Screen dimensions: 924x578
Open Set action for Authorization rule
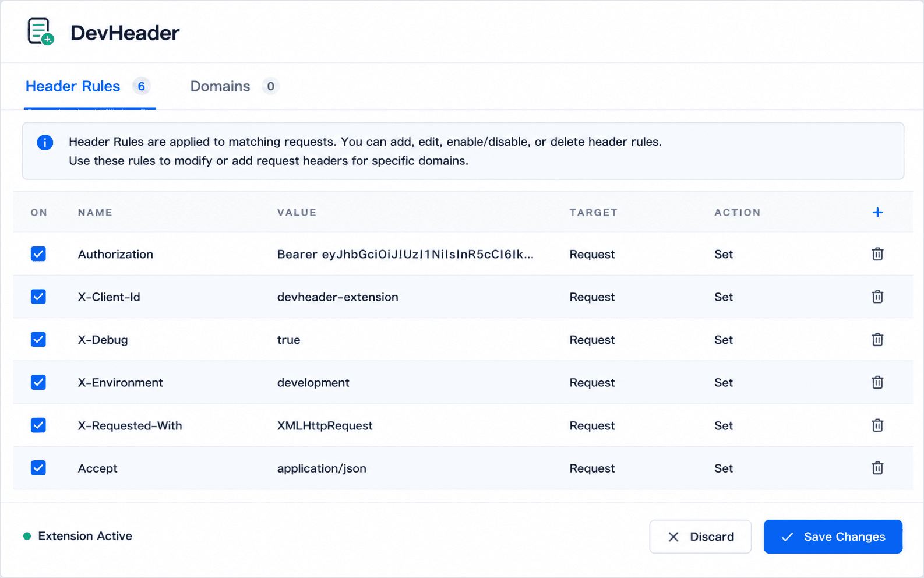[x=724, y=254]
